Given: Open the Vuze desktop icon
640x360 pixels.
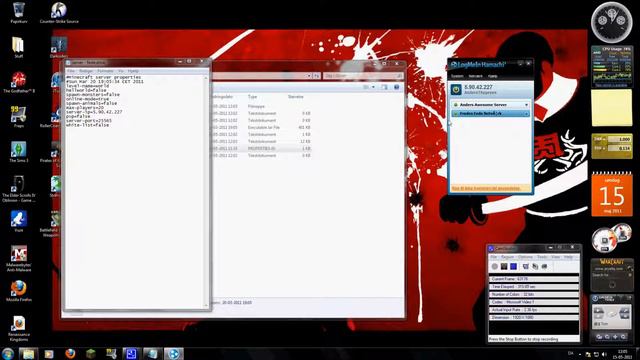Looking at the screenshot, I should coord(19,222).
